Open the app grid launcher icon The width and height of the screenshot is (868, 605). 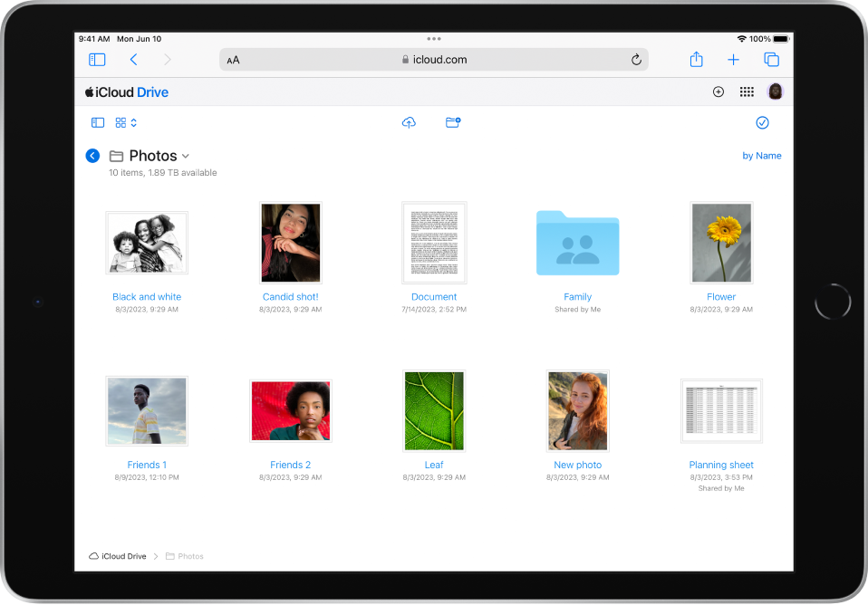(747, 91)
